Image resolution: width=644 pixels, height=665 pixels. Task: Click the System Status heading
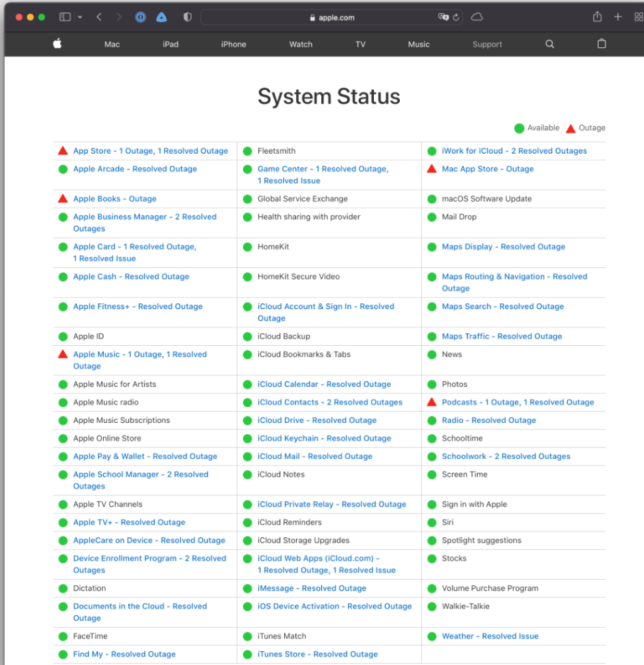(329, 96)
